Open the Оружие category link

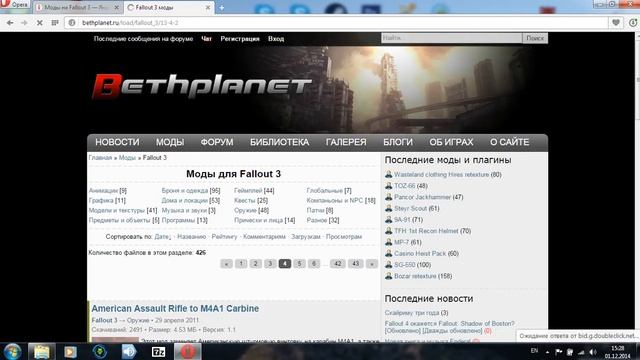[x=245, y=210]
